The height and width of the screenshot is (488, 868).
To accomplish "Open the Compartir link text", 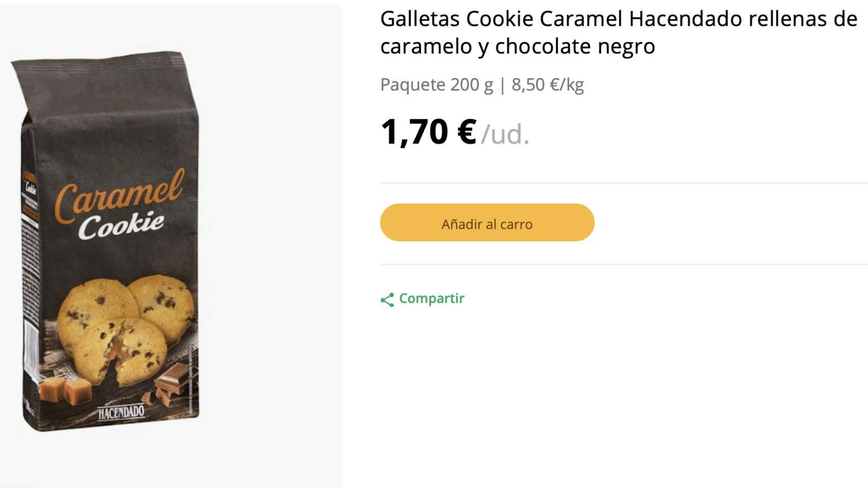I will click(431, 298).
